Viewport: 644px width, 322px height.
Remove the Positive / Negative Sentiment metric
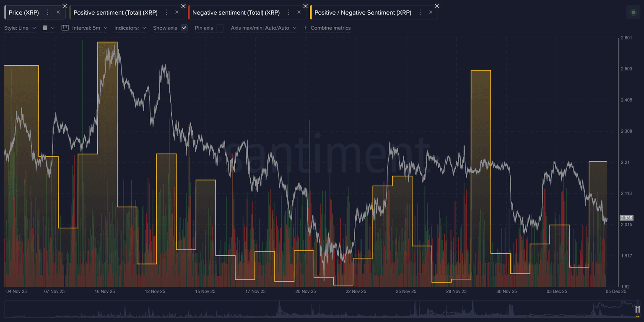point(431,13)
